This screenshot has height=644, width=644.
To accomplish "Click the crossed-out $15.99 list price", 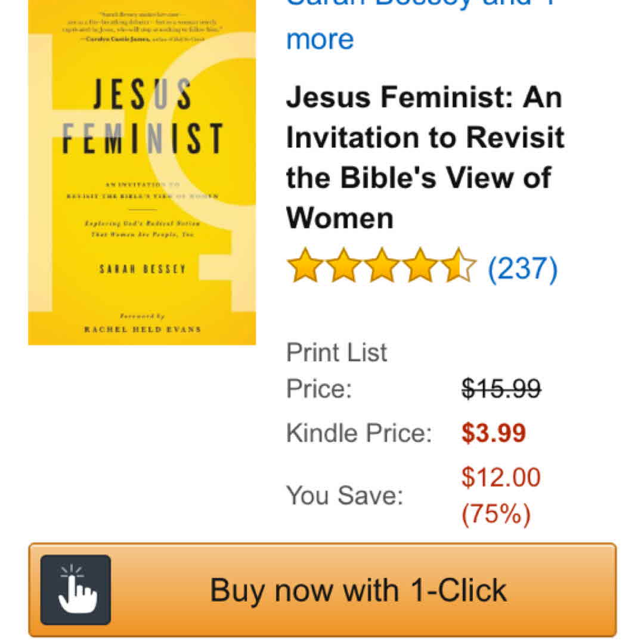I will click(501, 389).
